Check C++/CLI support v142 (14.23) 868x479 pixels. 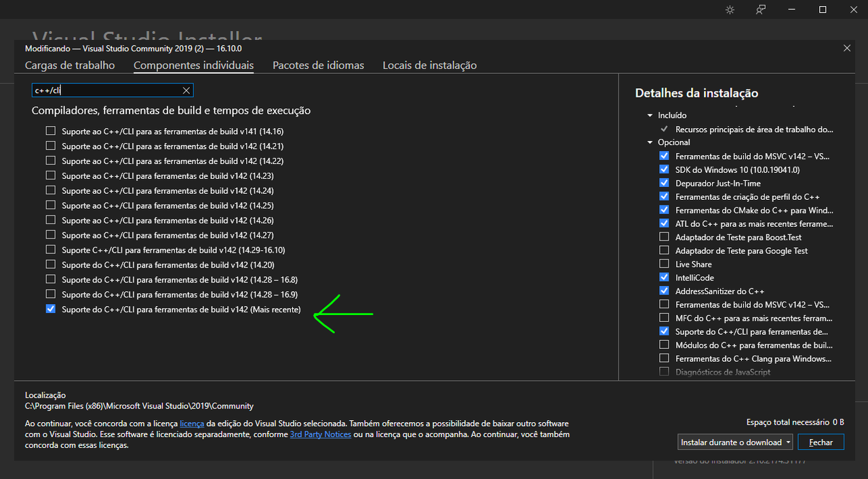[x=50, y=175]
